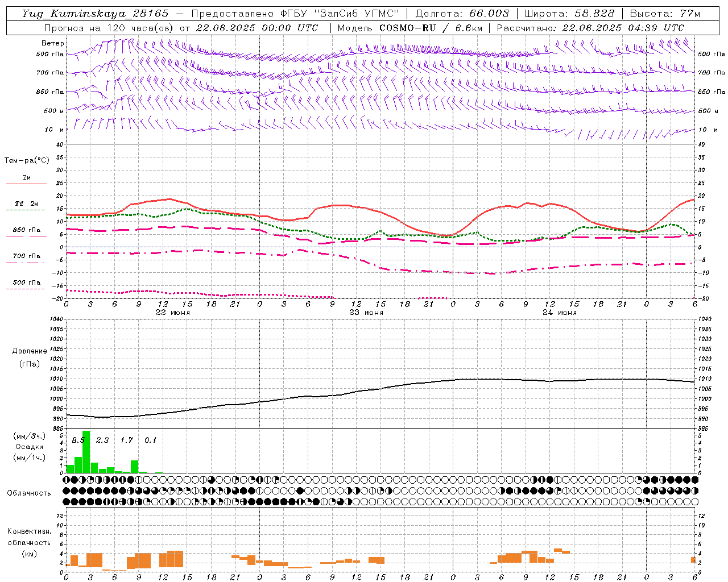728x582 pixels.
Task: Click the tallest green precipitation bar
Action: point(86,452)
